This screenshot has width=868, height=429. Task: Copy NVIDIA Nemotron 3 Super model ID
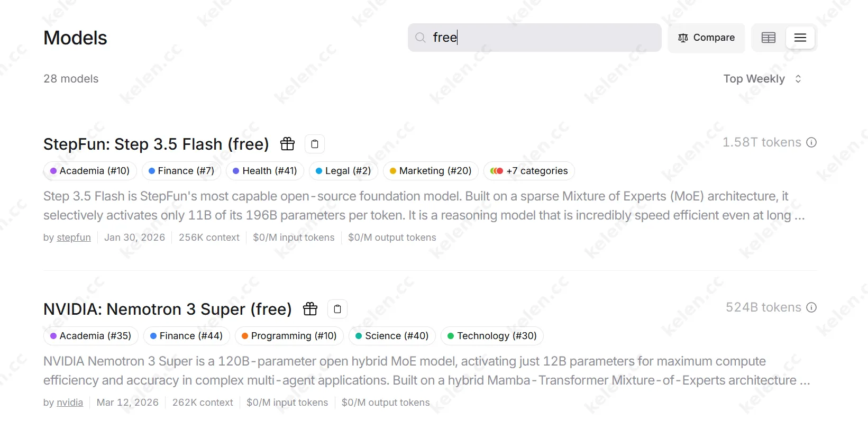[337, 309]
